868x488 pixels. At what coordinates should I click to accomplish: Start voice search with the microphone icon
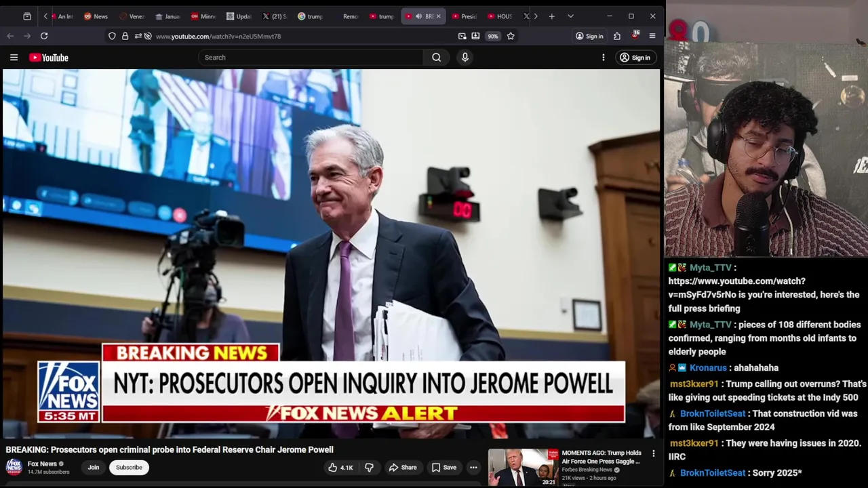click(x=465, y=58)
